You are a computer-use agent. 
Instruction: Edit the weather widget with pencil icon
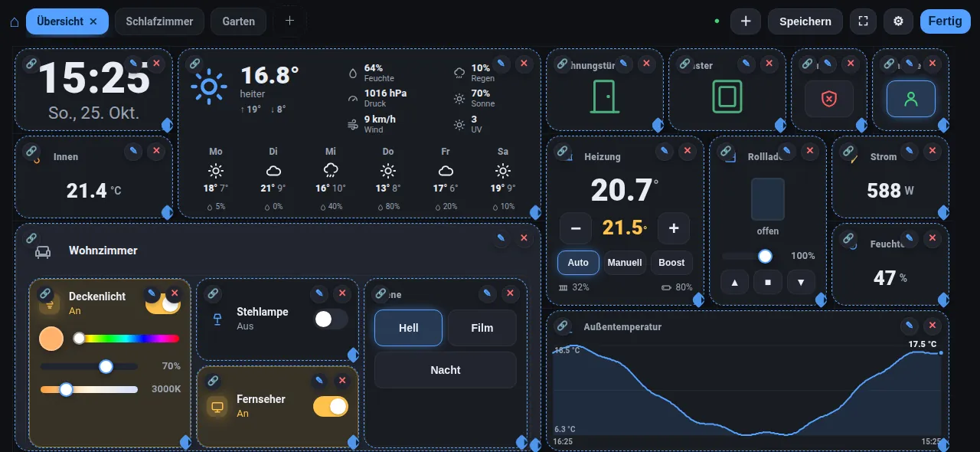[x=501, y=63]
